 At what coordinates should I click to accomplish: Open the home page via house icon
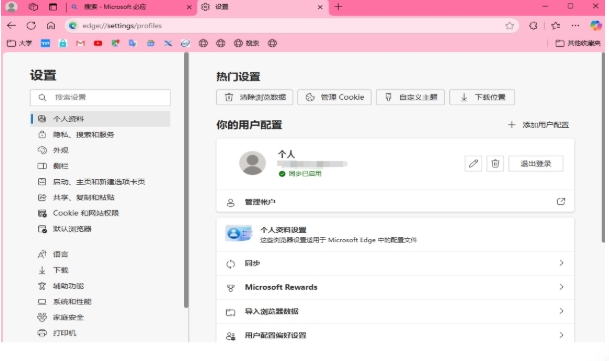(x=50, y=26)
